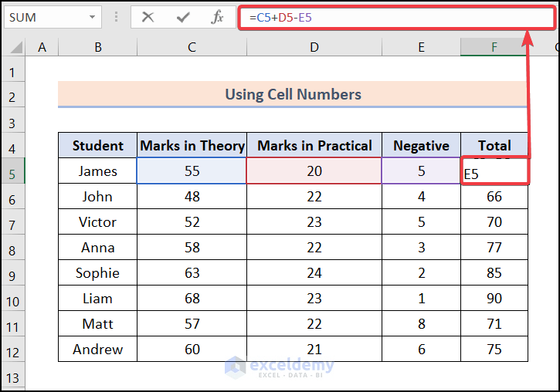Open the Name Box dropdown arrow
Image resolution: width=560 pixels, height=392 pixels.
click(x=92, y=17)
